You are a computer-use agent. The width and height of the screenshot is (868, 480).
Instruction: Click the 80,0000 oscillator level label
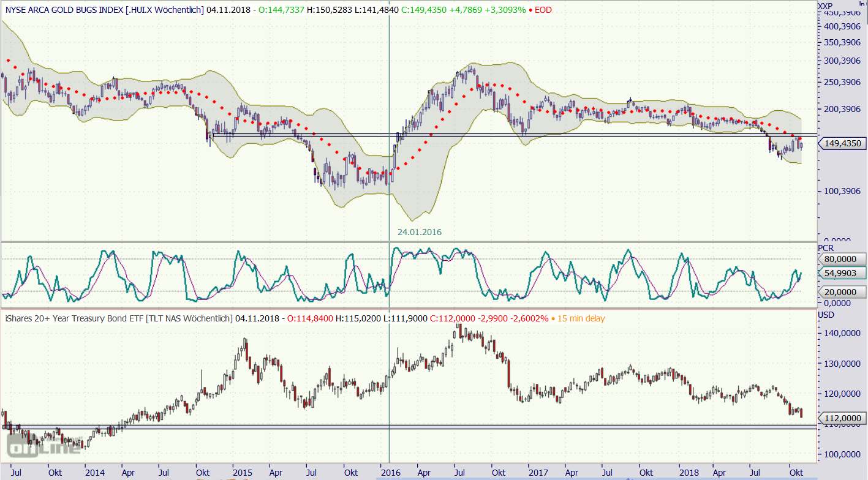tap(842, 259)
